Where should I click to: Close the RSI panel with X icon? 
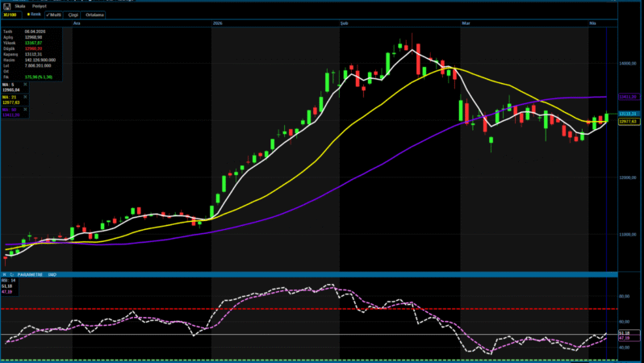(4, 275)
